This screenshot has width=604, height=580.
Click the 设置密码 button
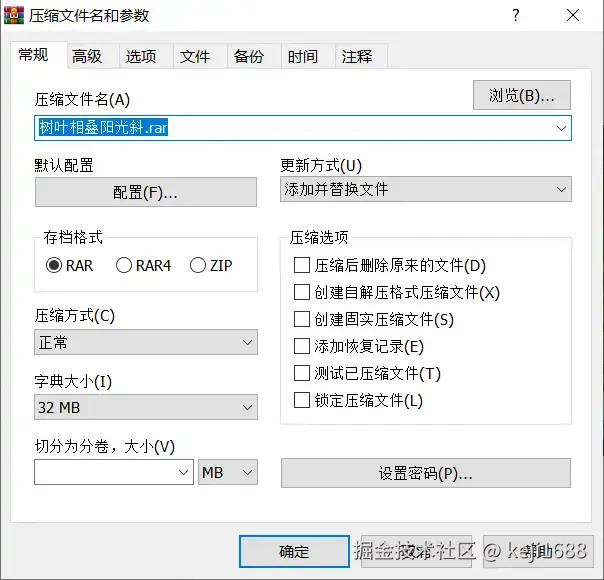(425, 473)
